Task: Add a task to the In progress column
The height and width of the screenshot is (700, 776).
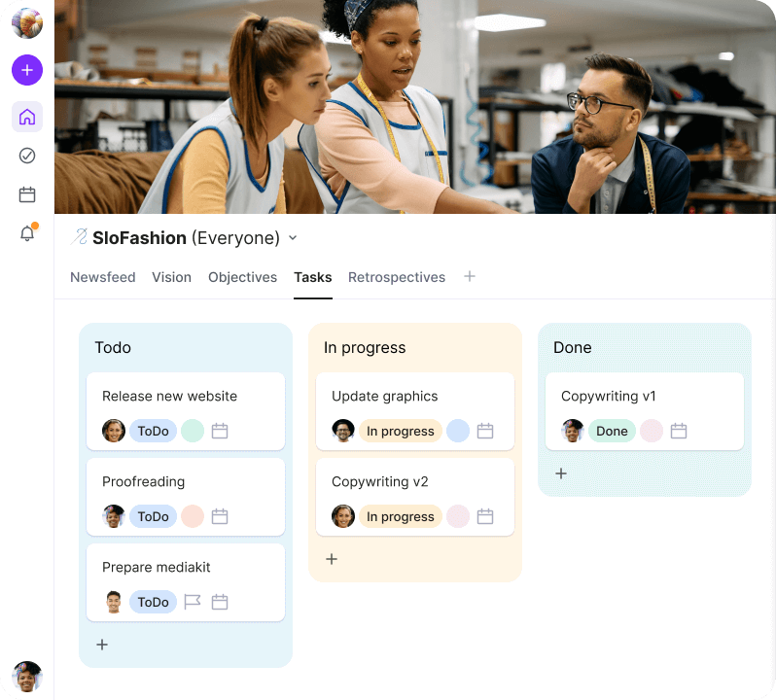Action: (332, 559)
